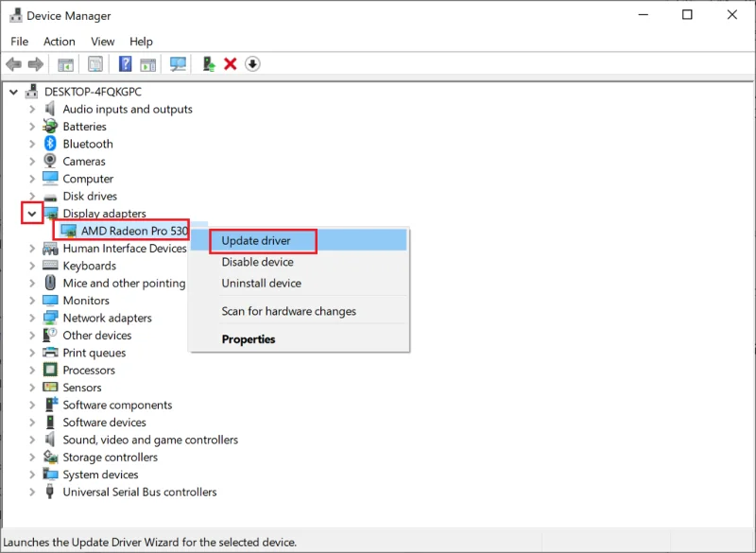Choose Properties from the context menu

(x=299, y=339)
